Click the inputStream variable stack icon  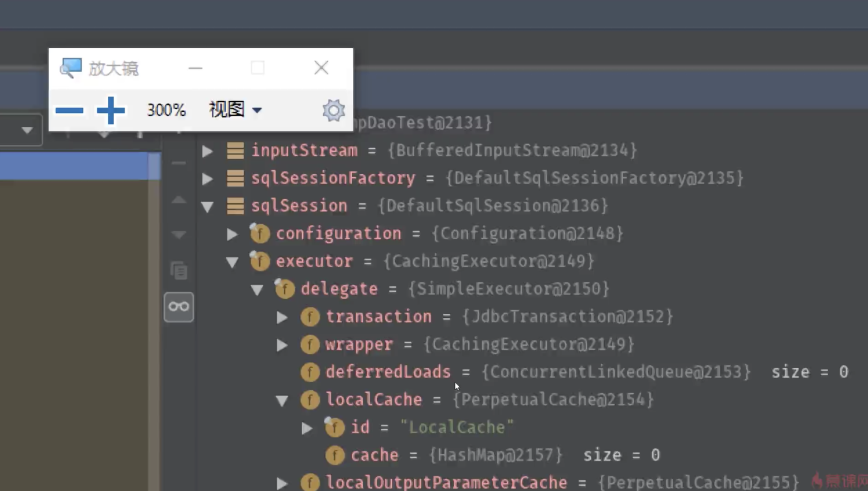(x=235, y=151)
